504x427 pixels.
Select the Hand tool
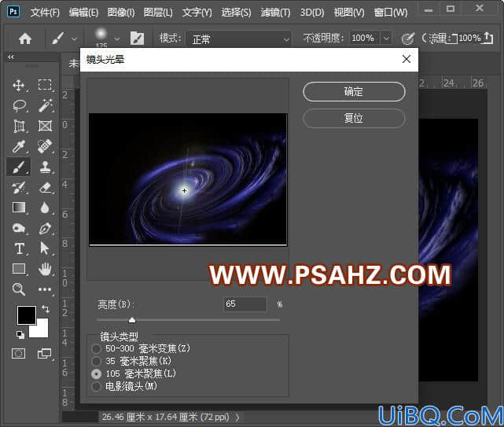pos(45,269)
